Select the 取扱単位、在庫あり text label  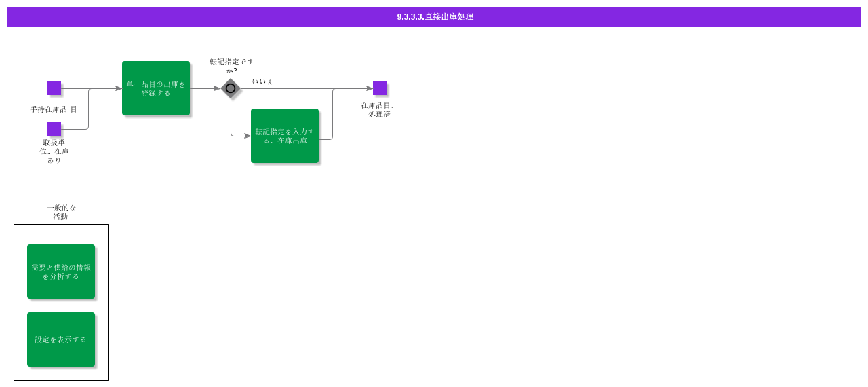pyautogui.click(x=54, y=151)
